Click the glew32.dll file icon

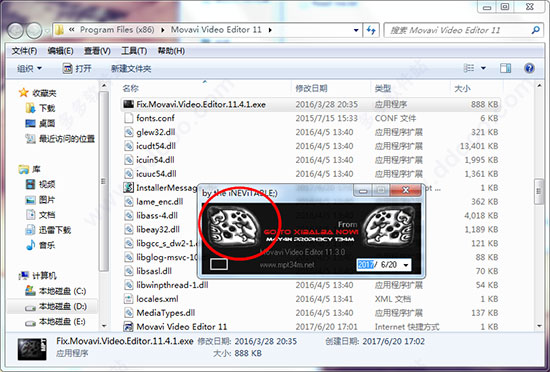(129, 132)
